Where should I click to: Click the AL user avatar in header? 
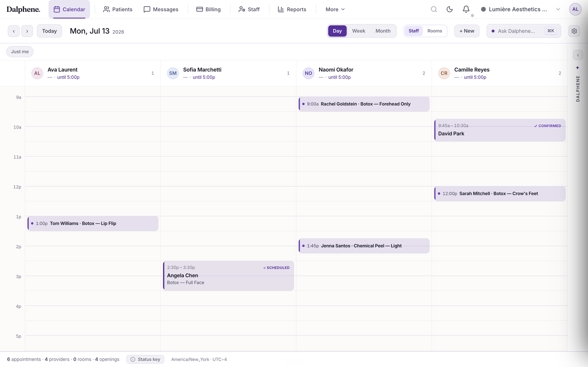(575, 9)
